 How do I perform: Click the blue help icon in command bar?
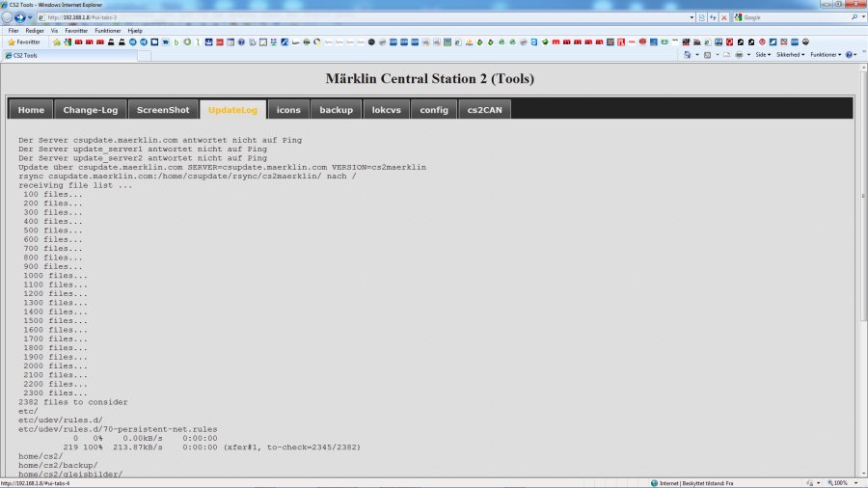click(849, 55)
